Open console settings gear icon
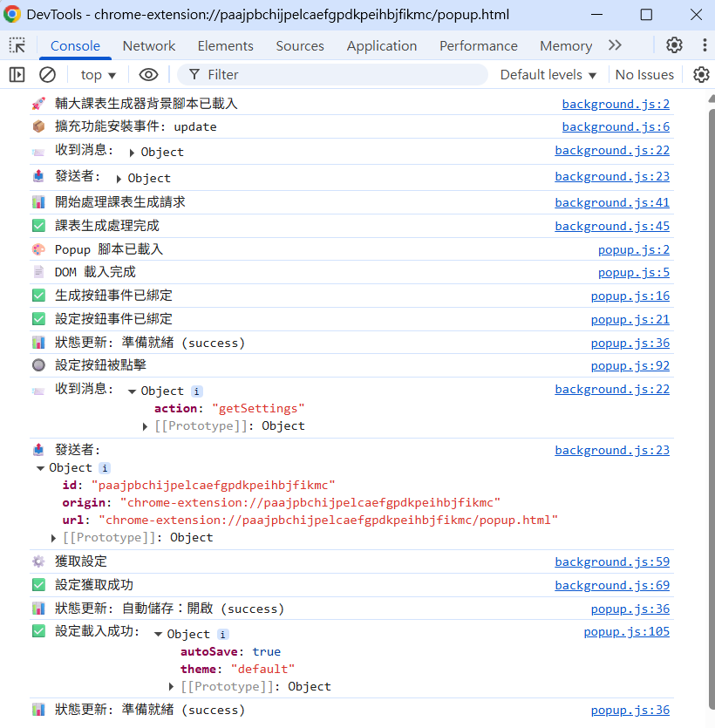 coord(701,75)
